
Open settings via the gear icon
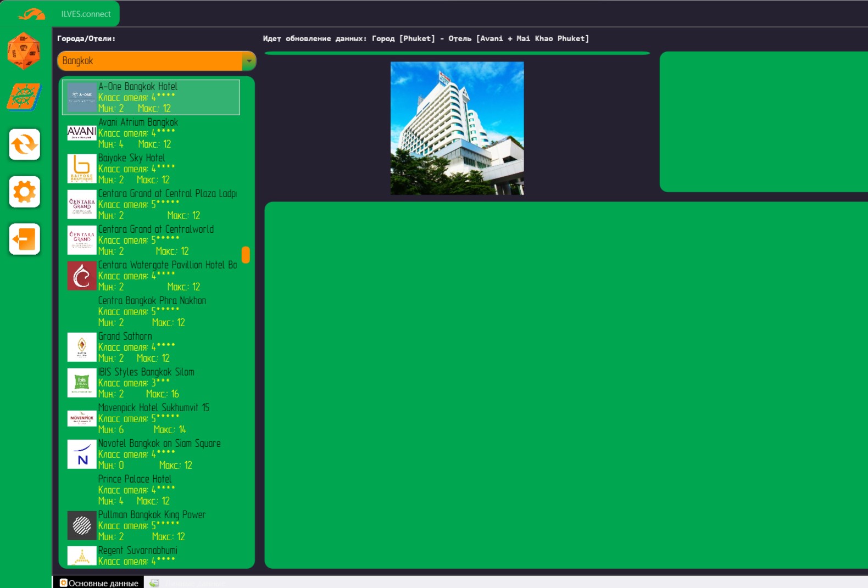pos(25,192)
